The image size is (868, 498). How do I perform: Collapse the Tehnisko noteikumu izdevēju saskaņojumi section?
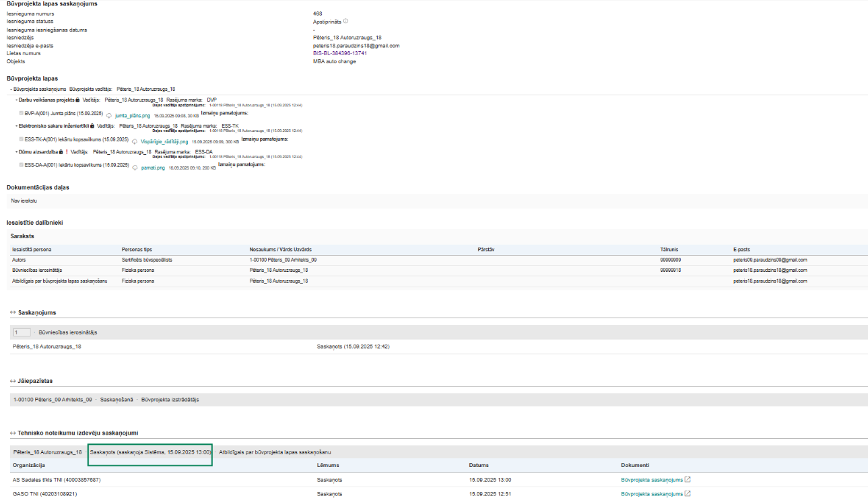tap(13, 433)
